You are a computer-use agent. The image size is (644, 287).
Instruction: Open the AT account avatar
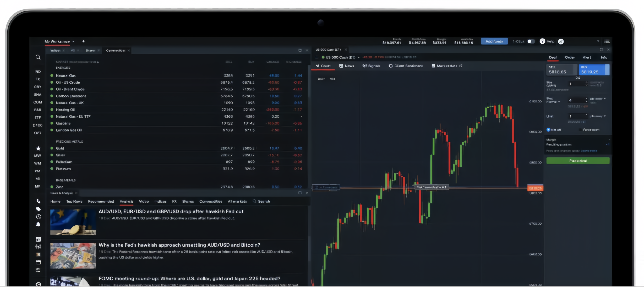[561, 42]
